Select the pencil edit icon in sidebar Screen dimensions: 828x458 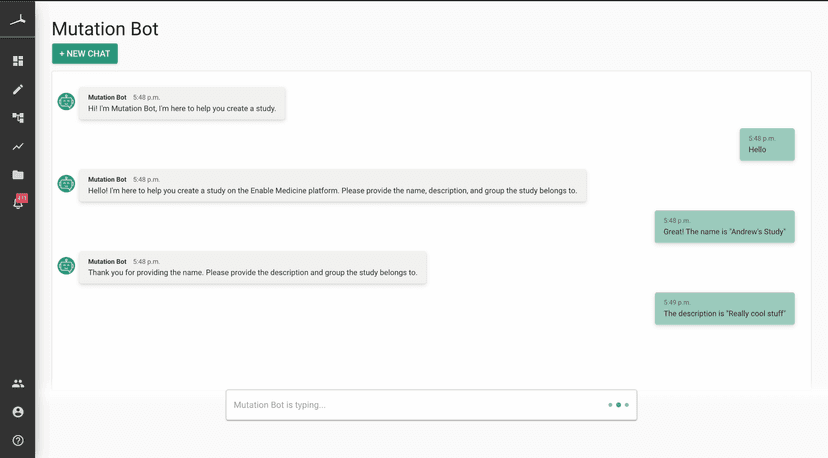(18, 89)
